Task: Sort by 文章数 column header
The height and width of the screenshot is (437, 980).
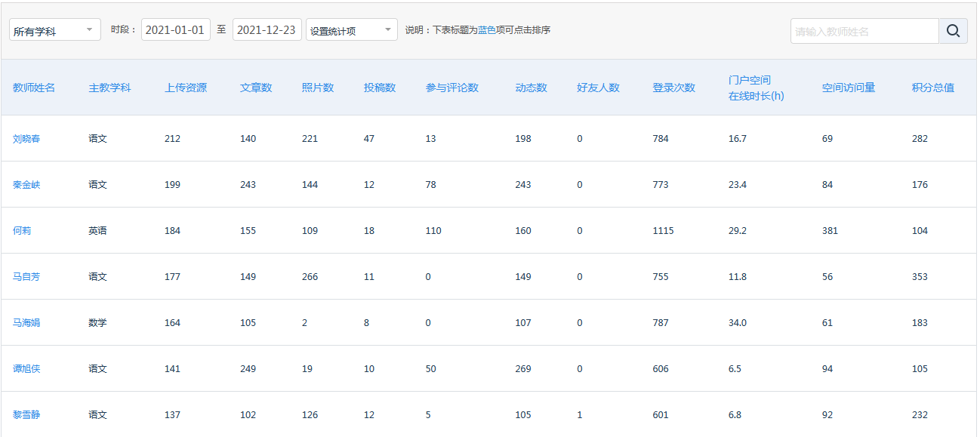Action: (257, 88)
